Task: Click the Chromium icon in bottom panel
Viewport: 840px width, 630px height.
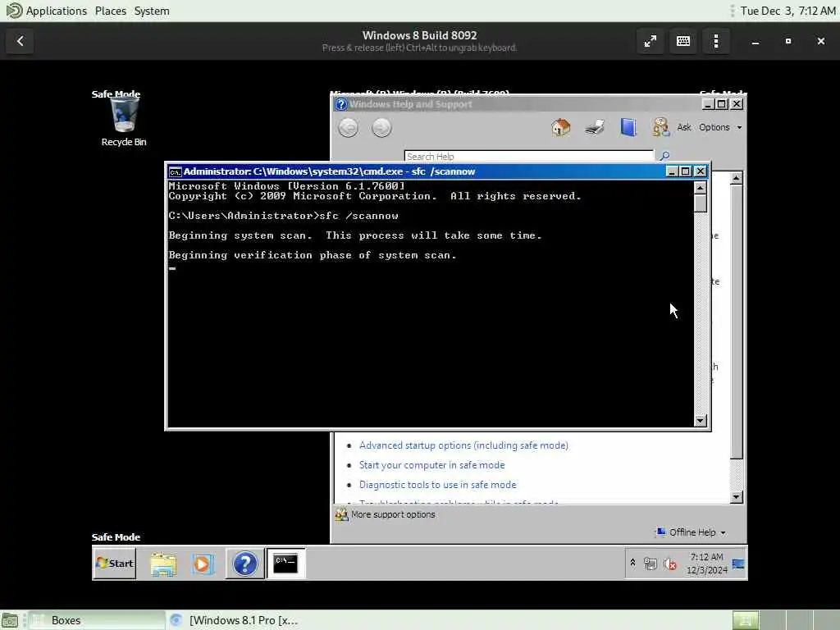Action: [x=176, y=620]
